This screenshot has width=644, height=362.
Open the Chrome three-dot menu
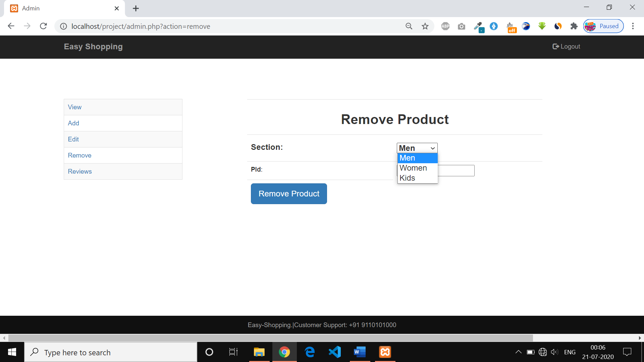point(633,26)
